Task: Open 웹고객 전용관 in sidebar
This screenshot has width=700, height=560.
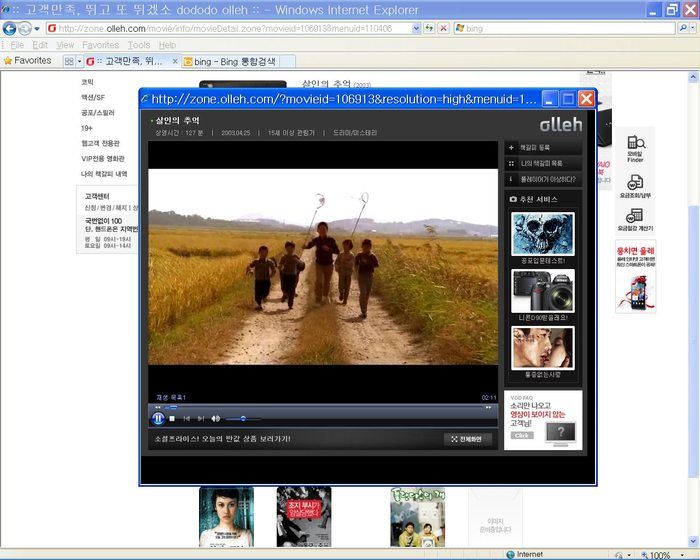Action: click(x=100, y=143)
